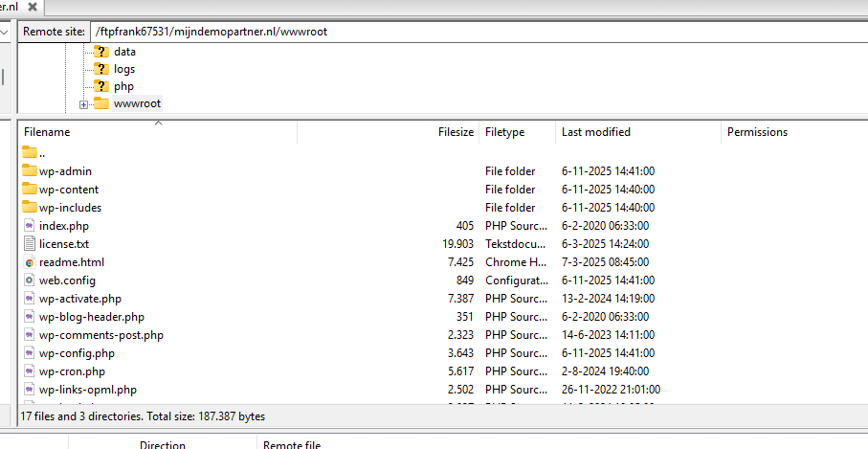
Task: Select the wp-blog-header.php filename
Action: coord(91,317)
